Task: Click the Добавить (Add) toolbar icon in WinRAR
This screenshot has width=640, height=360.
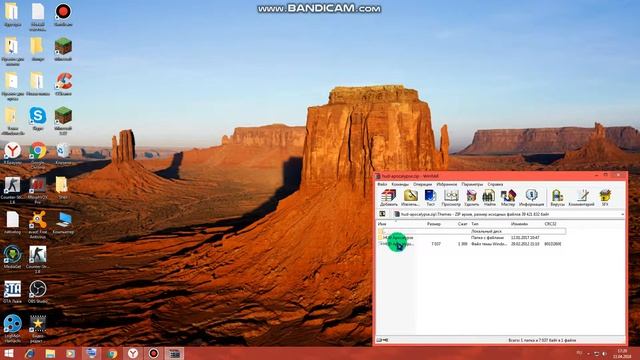Action: point(389,198)
